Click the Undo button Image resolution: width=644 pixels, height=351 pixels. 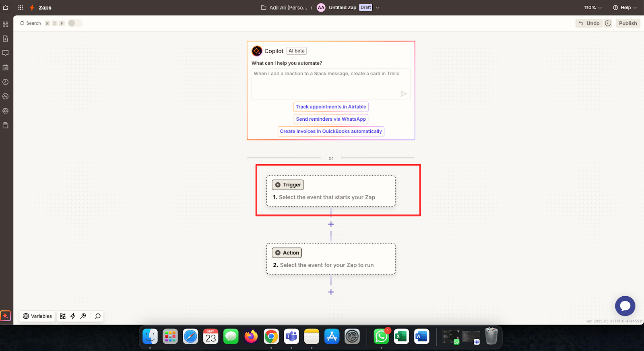[x=589, y=23]
